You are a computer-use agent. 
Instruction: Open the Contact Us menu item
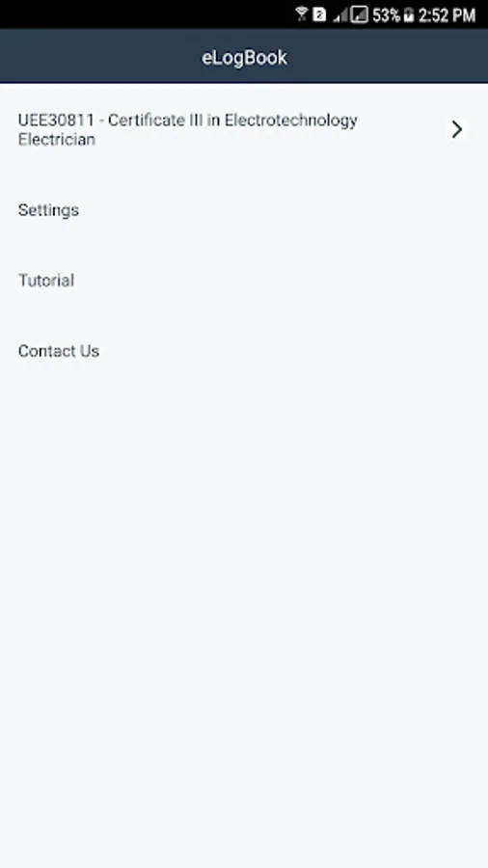coord(244,351)
